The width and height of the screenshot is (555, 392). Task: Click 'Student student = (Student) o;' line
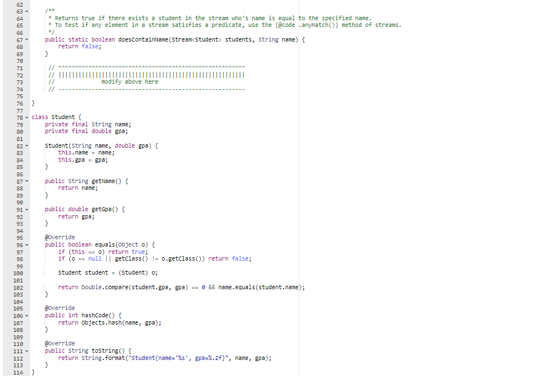point(108,272)
